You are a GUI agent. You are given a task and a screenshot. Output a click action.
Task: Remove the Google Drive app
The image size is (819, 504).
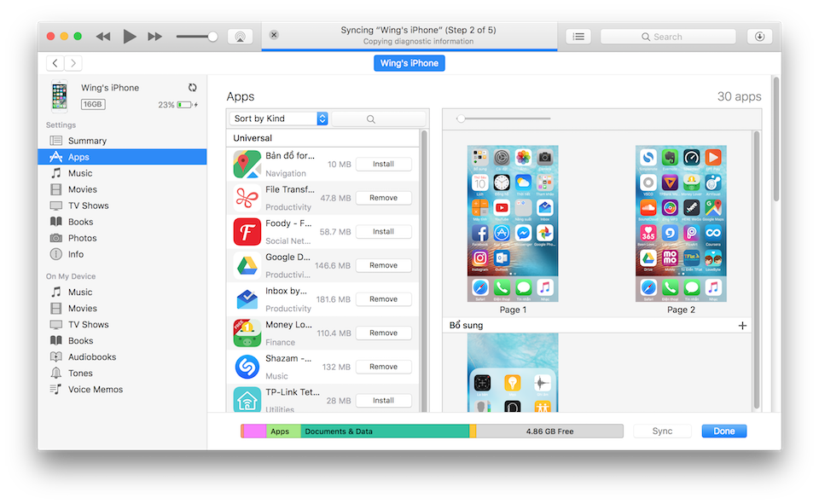click(383, 265)
